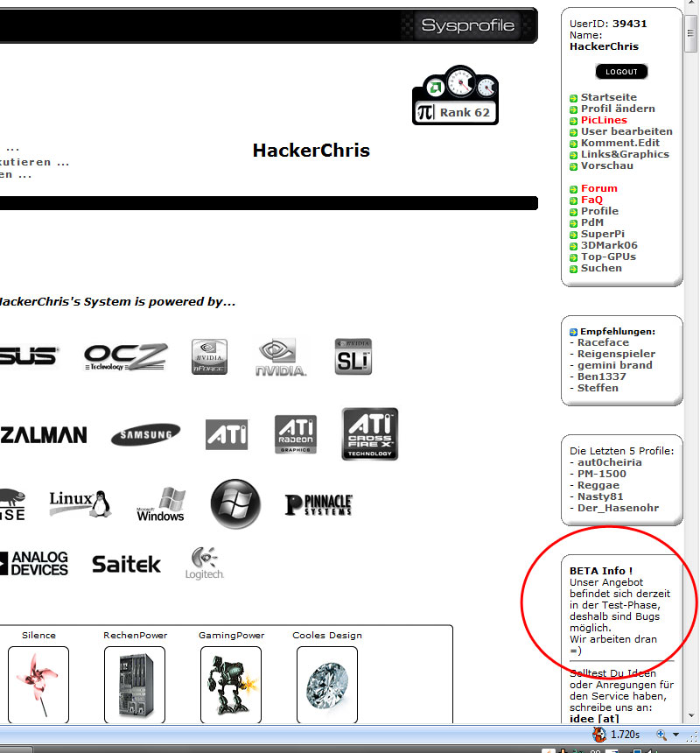Select the GamingPower robot award
The image size is (700, 753).
tap(231, 685)
